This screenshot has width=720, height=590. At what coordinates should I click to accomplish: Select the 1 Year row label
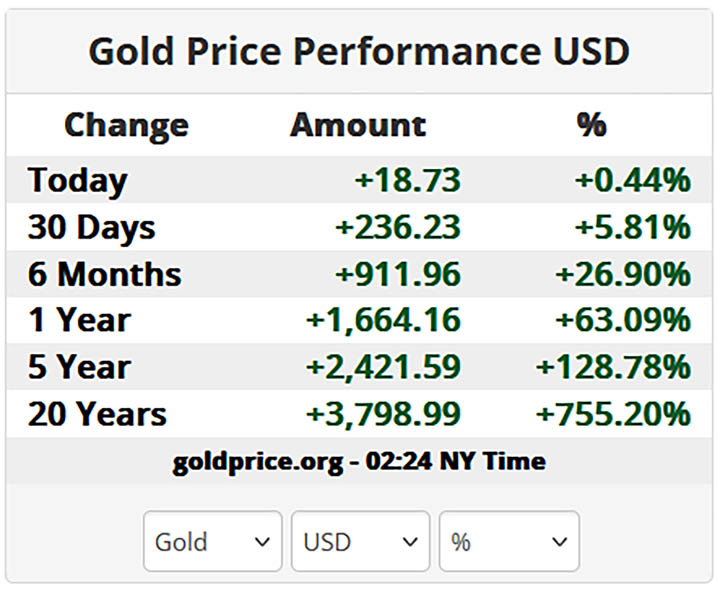tap(79, 320)
